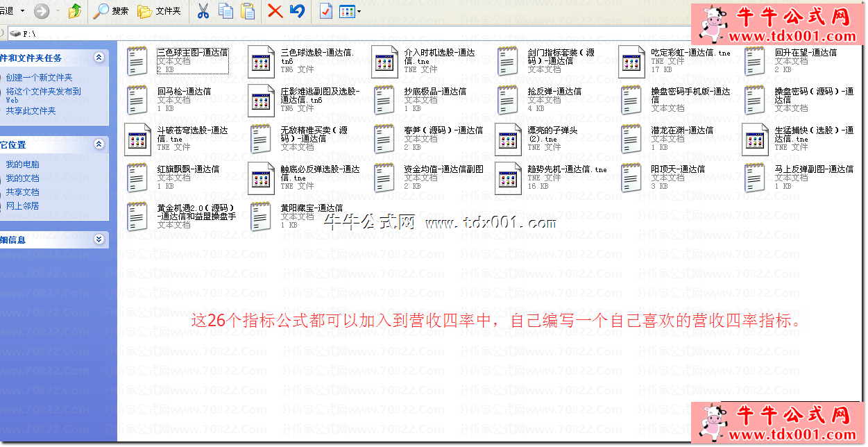Click the Properties checkmark toolbar icon

click(x=325, y=11)
